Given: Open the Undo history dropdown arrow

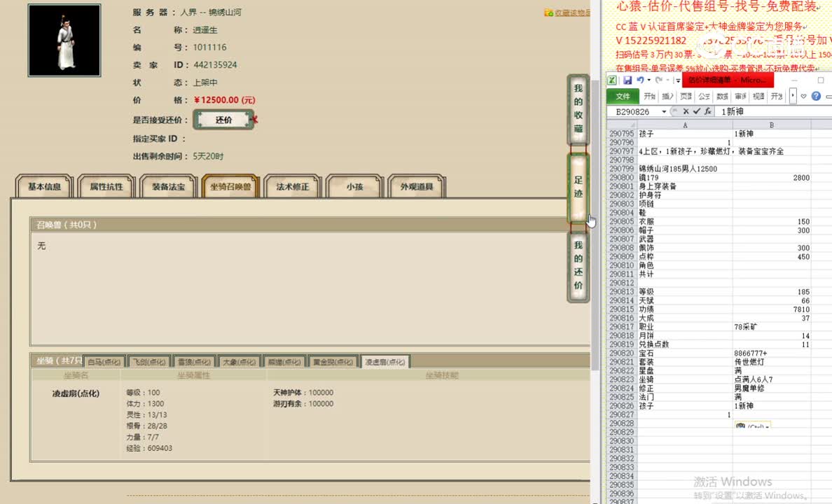Looking at the screenshot, I should click(649, 80).
